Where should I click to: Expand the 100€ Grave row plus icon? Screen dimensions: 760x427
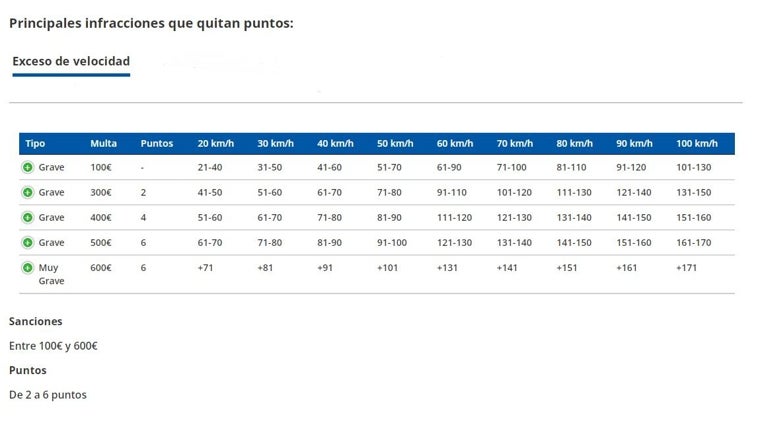point(28,167)
